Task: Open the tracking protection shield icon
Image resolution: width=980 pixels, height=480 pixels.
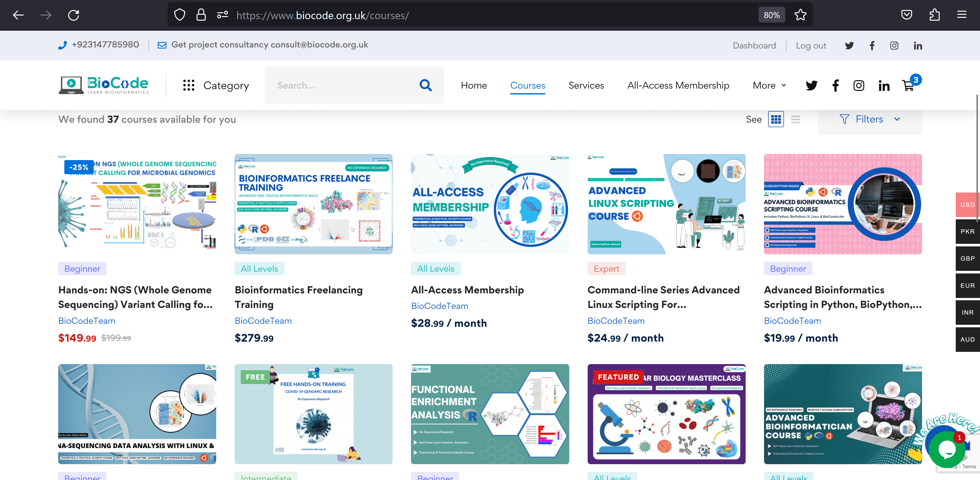Action: click(179, 15)
